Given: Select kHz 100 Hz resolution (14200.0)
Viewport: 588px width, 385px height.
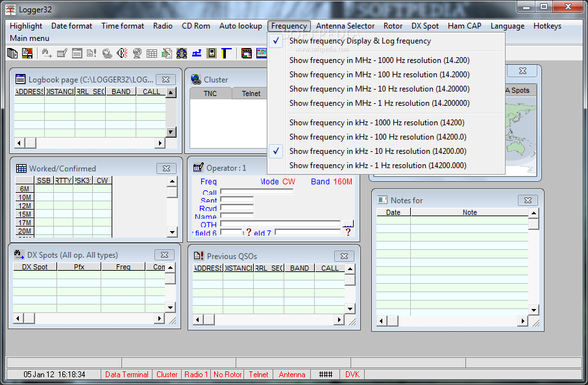Looking at the screenshot, I should coord(386,136).
